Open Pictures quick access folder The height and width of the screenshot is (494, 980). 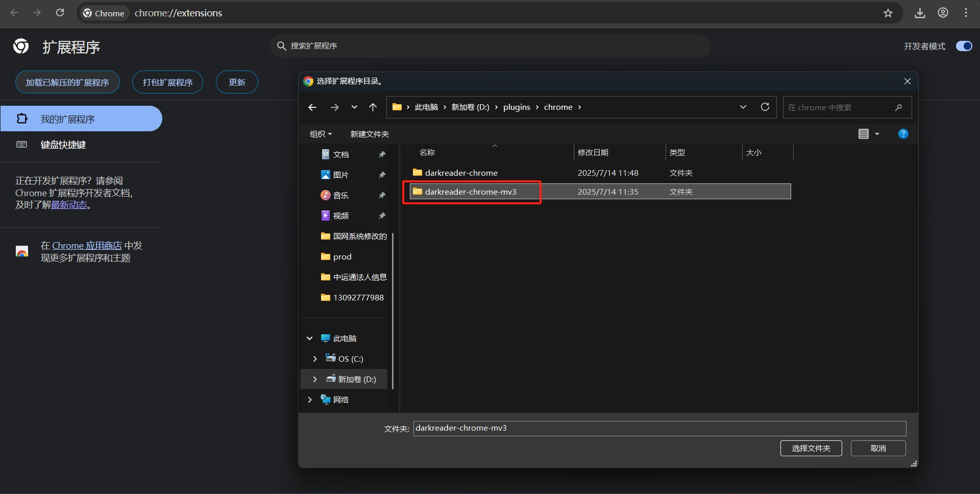341,175
